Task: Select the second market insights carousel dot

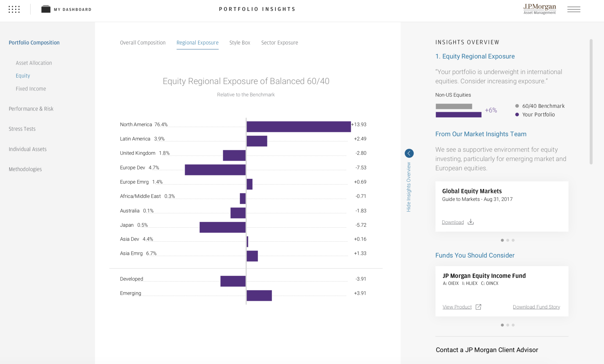Action: pos(508,240)
